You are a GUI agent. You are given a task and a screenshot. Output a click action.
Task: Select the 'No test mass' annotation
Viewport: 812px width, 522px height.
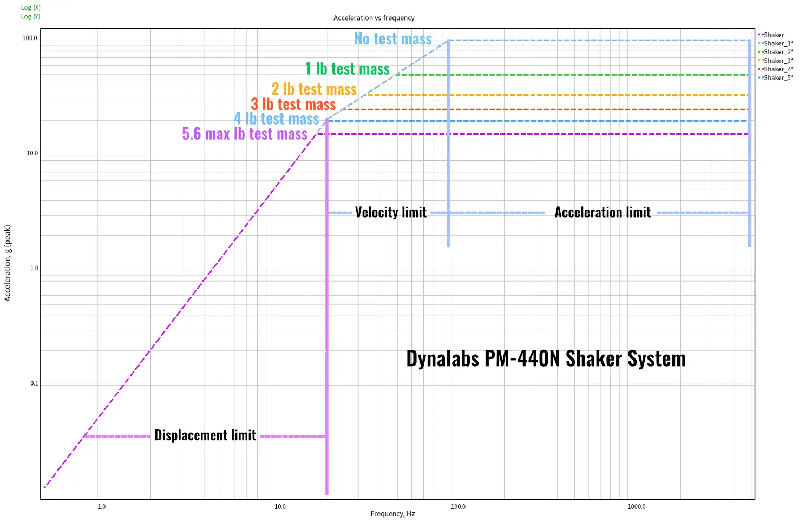393,39
